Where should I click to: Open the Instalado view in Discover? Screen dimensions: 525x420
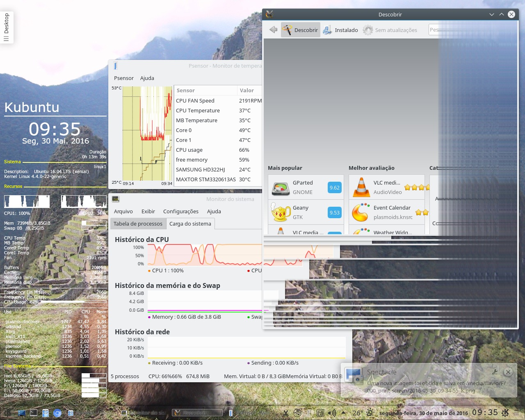click(340, 30)
